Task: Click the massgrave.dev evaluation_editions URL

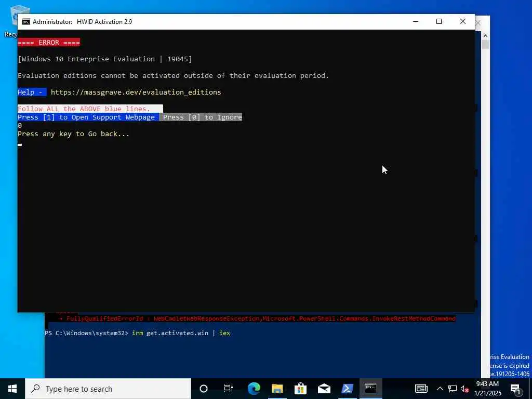Action: 136,92
